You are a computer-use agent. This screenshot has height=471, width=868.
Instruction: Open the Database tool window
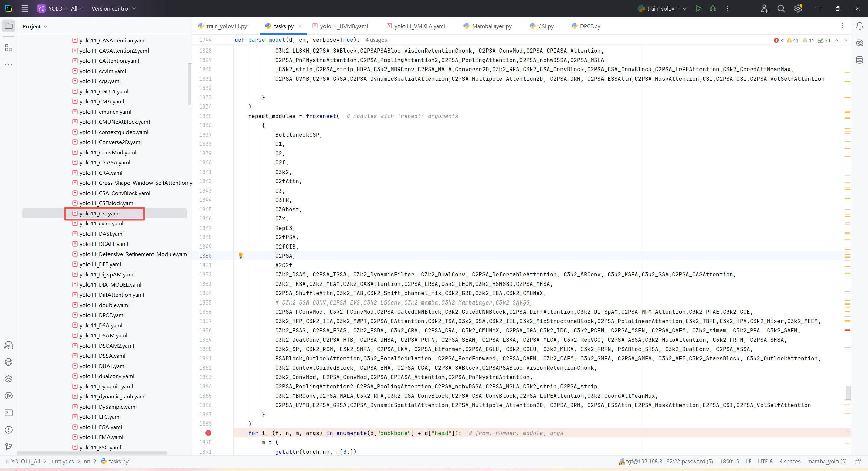point(860,60)
